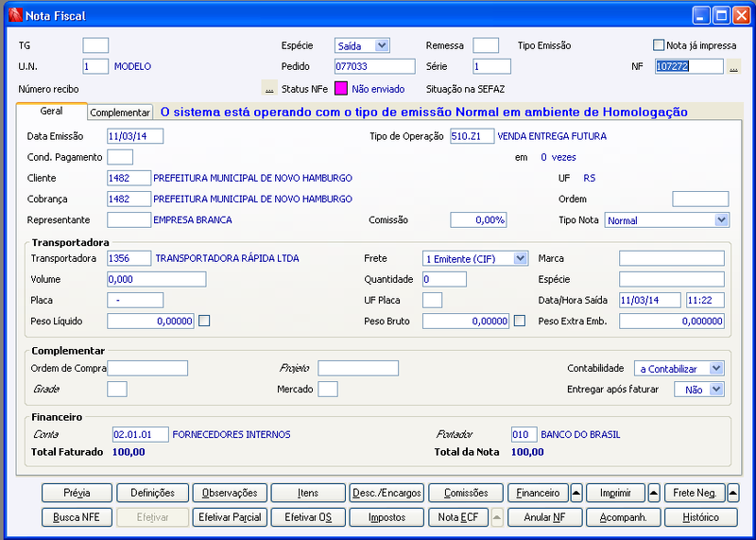Click the Nota Fiscal title bar app icon

[15, 15]
